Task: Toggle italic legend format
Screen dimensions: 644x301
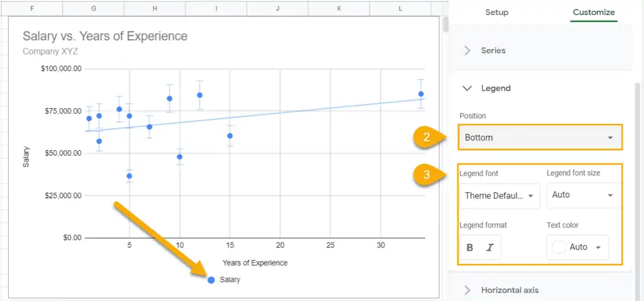Action: (x=490, y=248)
